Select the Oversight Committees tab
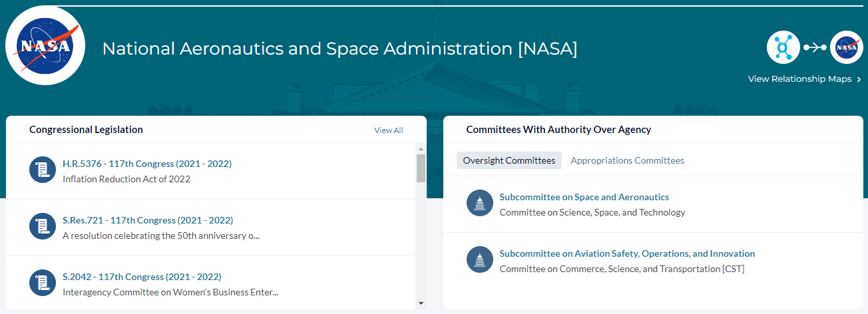Screen dimensions: 868x314 pyautogui.click(x=509, y=160)
